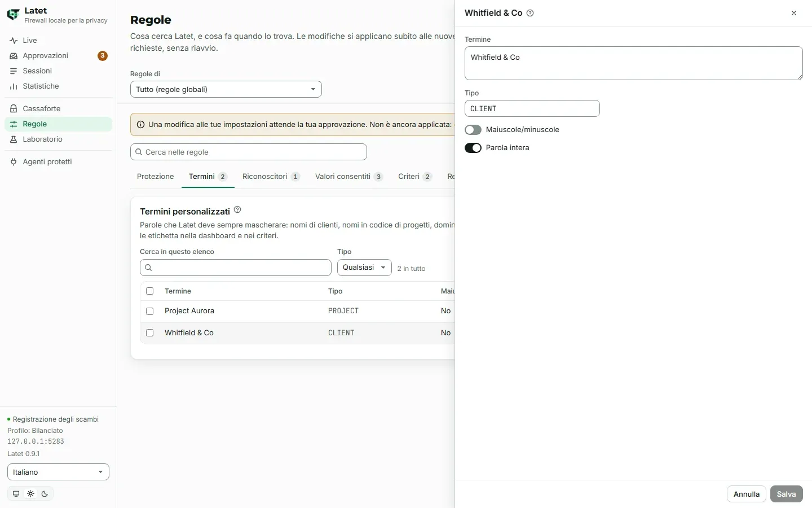The width and height of the screenshot is (812, 508).
Task: Switch to the Valori consentiti tab
Action: (349, 177)
